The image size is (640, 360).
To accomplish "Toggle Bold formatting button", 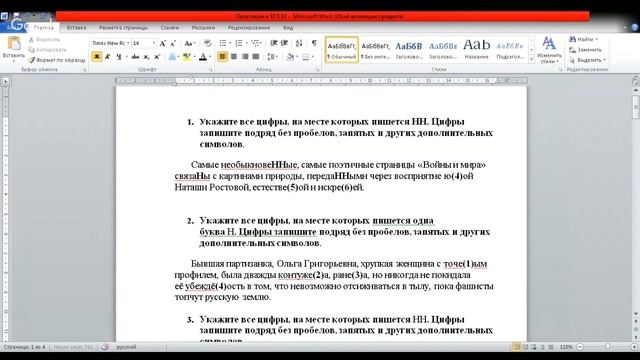I will click(97, 57).
